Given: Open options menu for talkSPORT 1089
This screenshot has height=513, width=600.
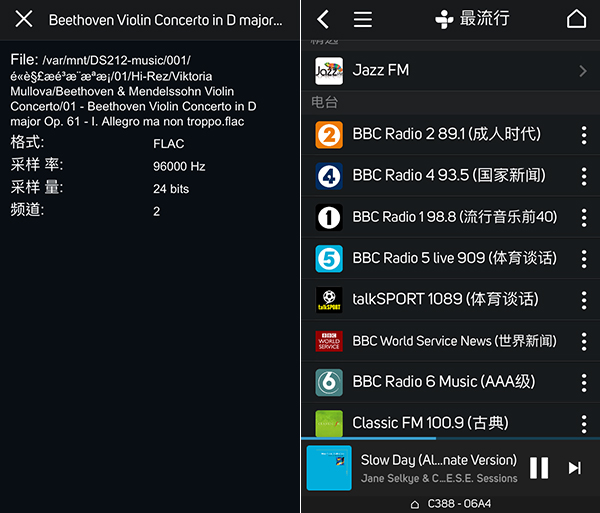Looking at the screenshot, I should point(584,300).
